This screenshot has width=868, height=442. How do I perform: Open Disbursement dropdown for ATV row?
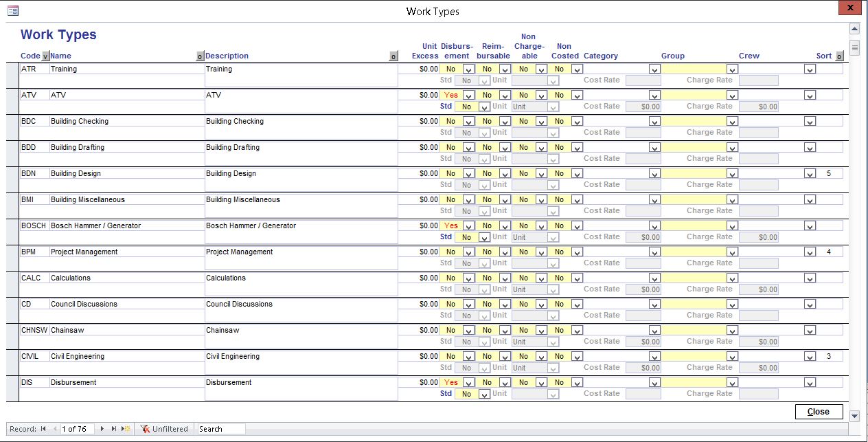click(x=468, y=96)
